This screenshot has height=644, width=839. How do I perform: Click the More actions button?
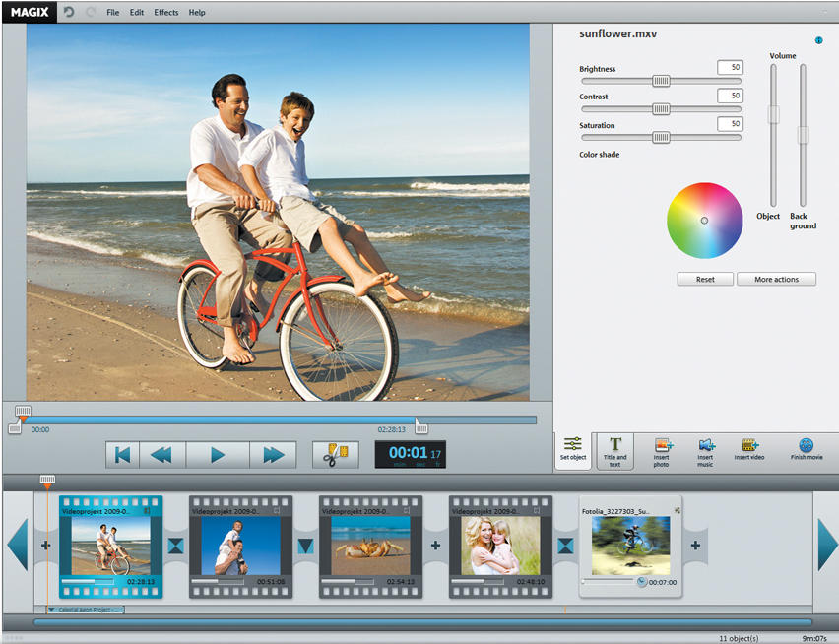(776, 280)
